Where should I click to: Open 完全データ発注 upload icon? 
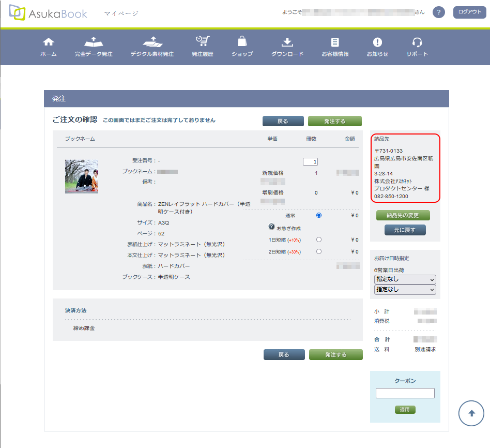point(93,42)
